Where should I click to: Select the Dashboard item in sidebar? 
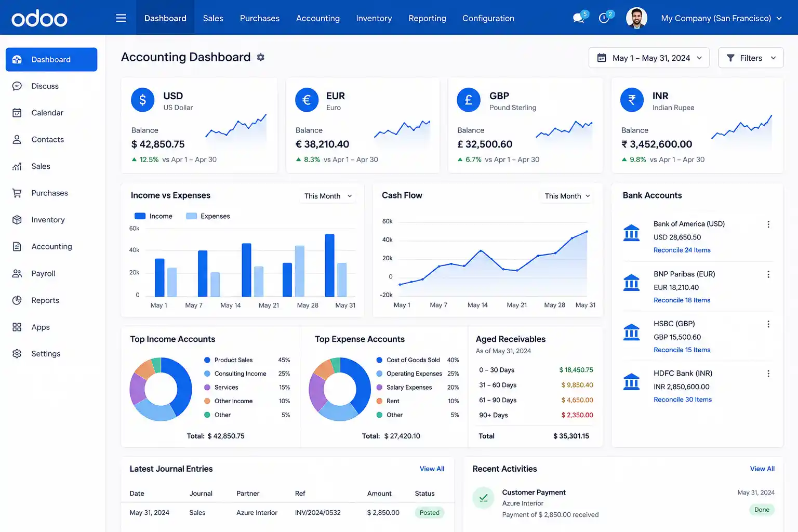tap(51, 60)
